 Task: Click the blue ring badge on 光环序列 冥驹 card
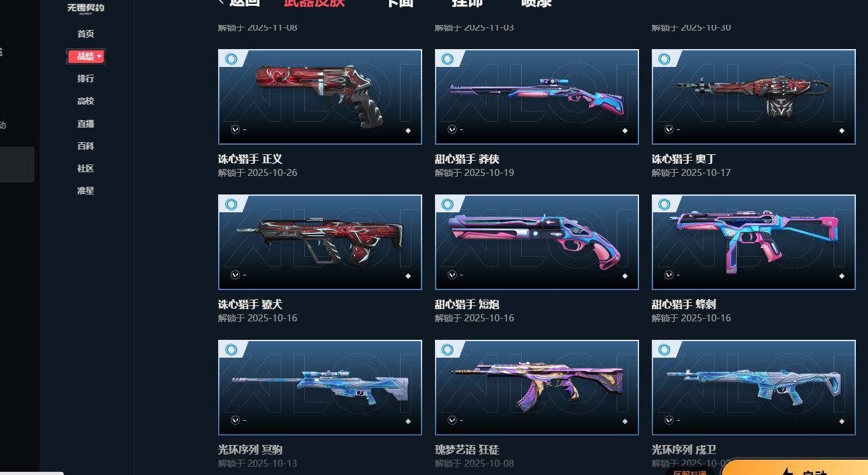coord(231,350)
